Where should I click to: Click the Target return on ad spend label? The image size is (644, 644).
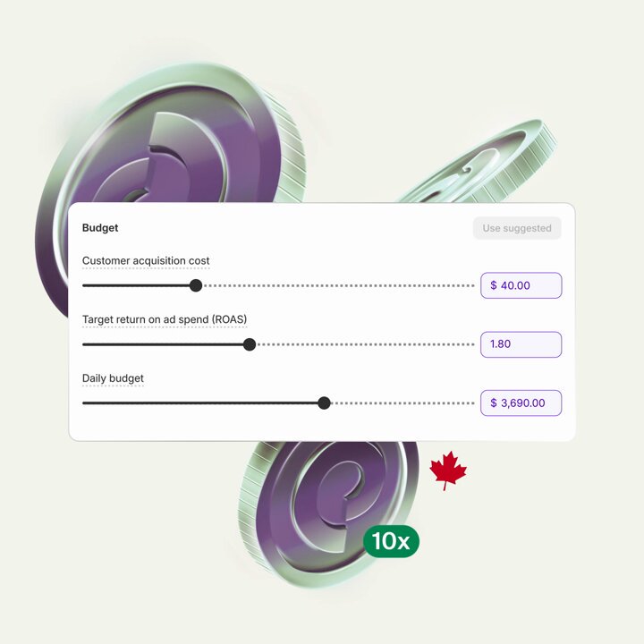pyautogui.click(x=165, y=319)
